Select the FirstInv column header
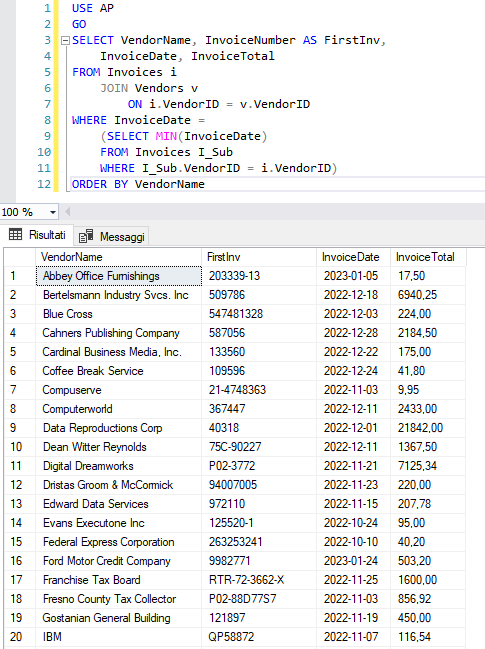 [x=259, y=257]
